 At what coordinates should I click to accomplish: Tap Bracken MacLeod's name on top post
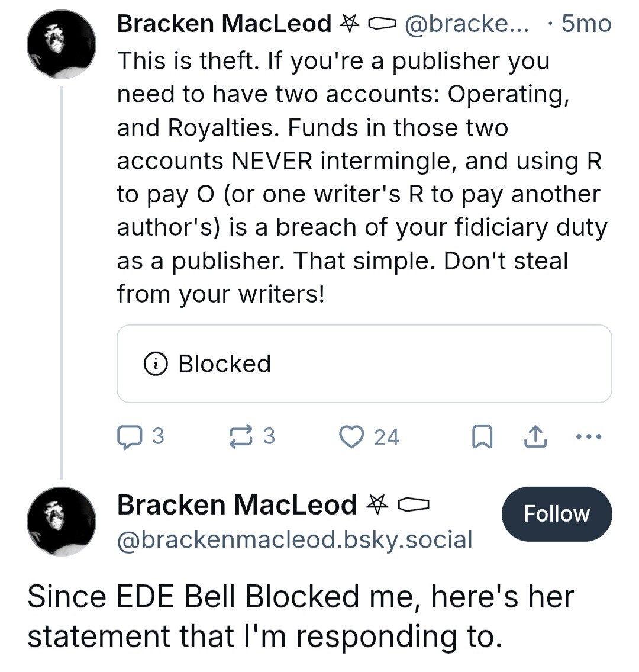pos(224,24)
